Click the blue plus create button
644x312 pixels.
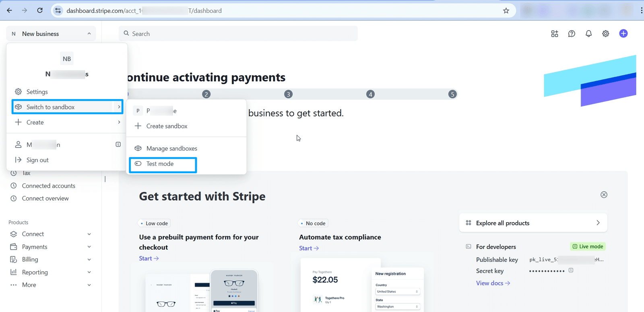pos(623,33)
